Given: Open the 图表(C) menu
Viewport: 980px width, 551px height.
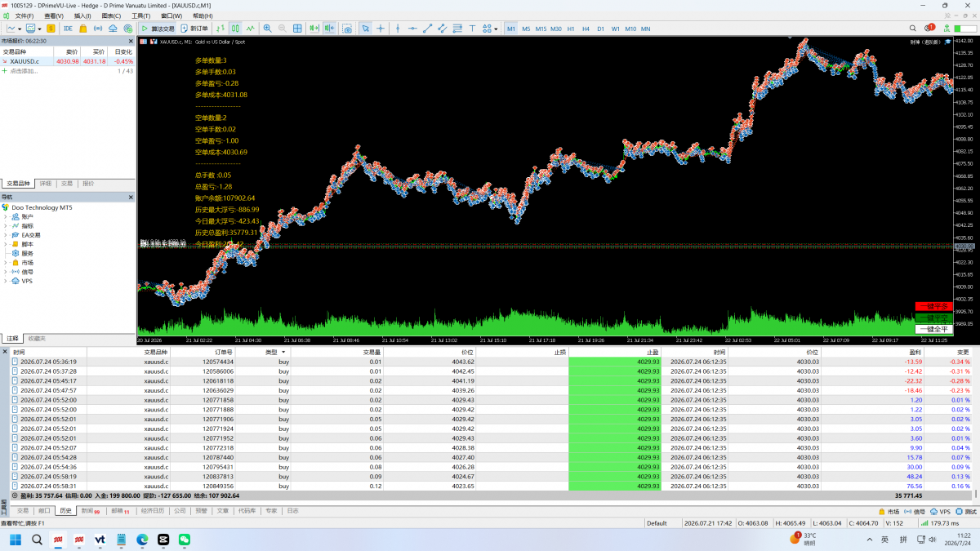Looking at the screenshot, I should tap(111, 16).
